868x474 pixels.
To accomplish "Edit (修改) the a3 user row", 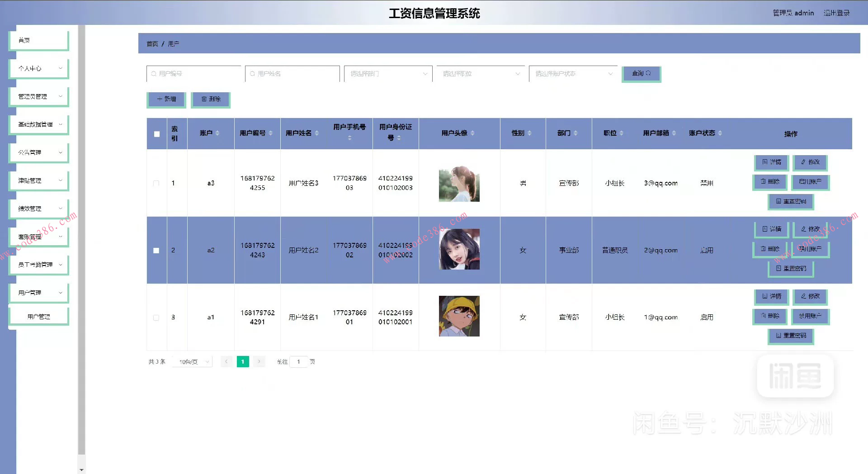I will click(811, 162).
